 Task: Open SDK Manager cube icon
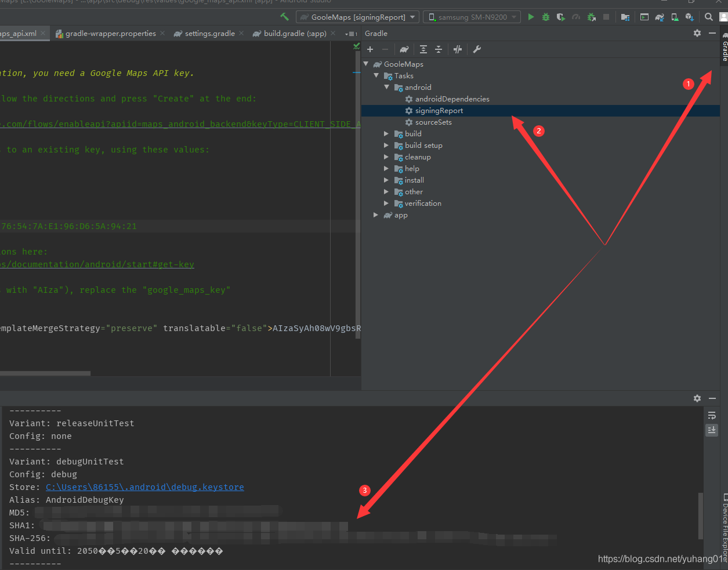pyautogui.click(x=690, y=17)
